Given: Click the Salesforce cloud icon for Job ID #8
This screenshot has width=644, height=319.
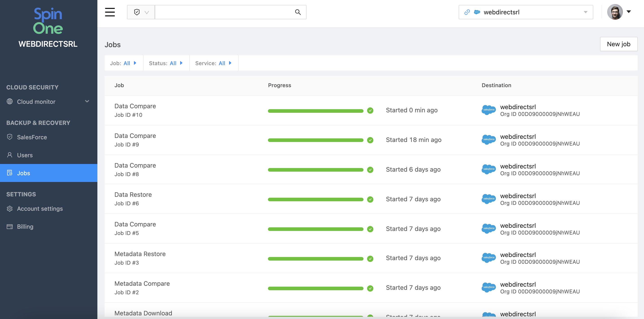Looking at the screenshot, I should [488, 169].
